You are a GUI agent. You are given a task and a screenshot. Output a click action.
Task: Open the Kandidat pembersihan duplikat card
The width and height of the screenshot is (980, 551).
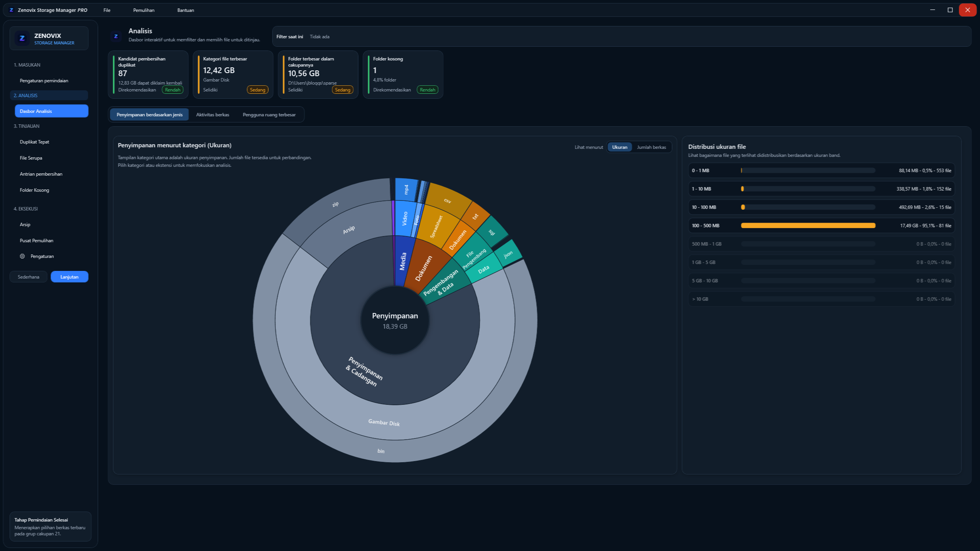tap(148, 75)
